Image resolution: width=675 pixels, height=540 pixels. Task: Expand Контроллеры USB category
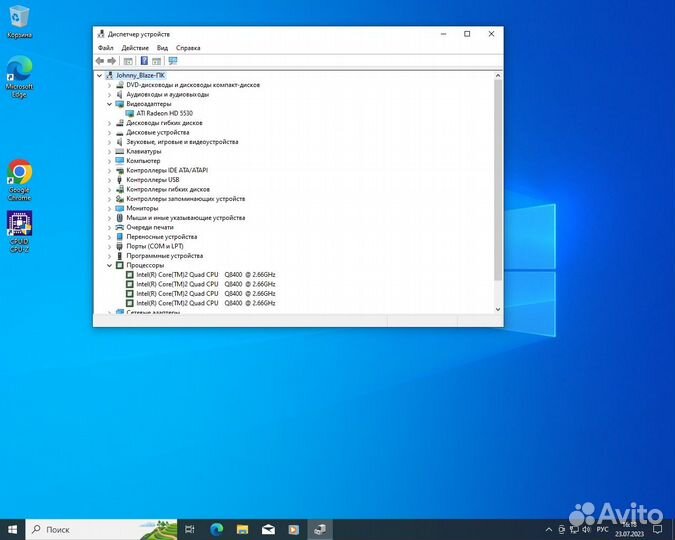(x=109, y=180)
